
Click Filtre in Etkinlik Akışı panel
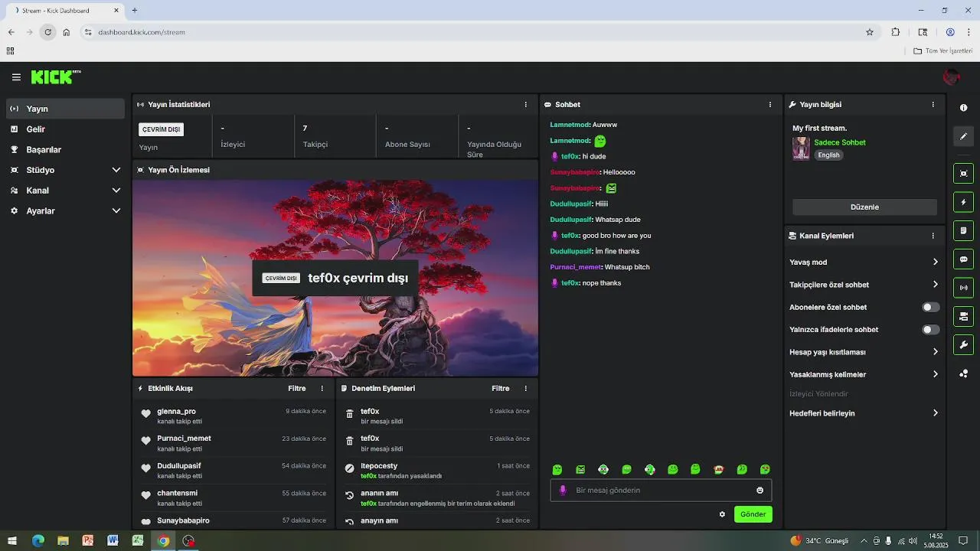click(297, 388)
